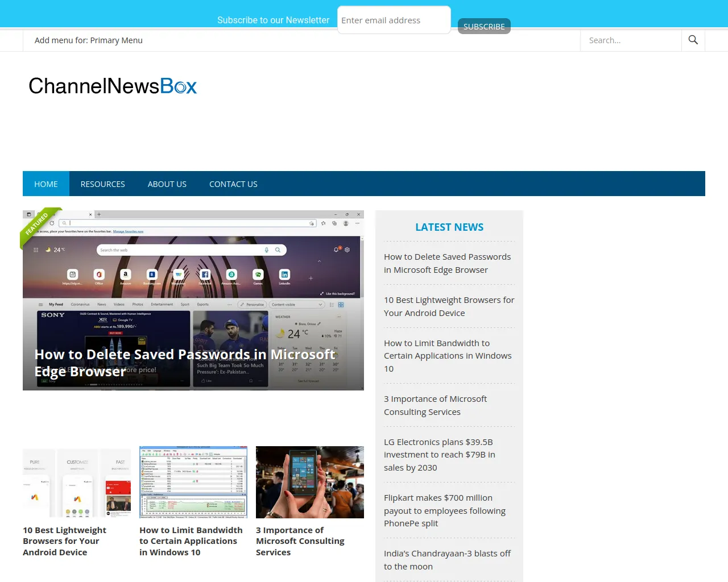Open Latest News '3 Importance of Microsoft Consulting' link
The image size is (728, 582).
pyautogui.click(x=436, y=405)
